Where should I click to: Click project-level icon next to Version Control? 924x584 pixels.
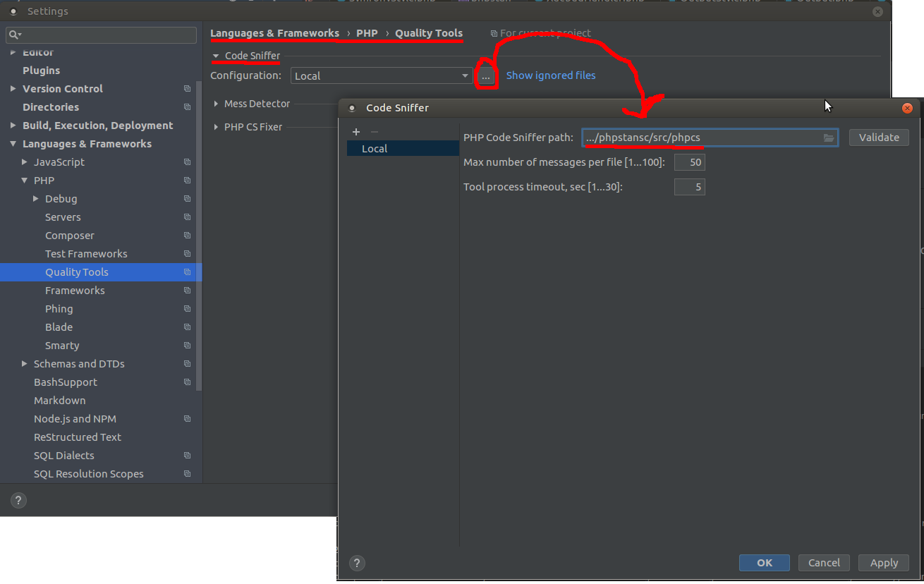(187, 89)
